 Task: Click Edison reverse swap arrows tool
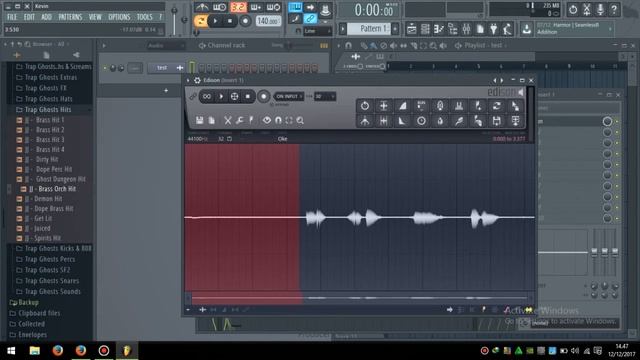(x=497, y=106)
